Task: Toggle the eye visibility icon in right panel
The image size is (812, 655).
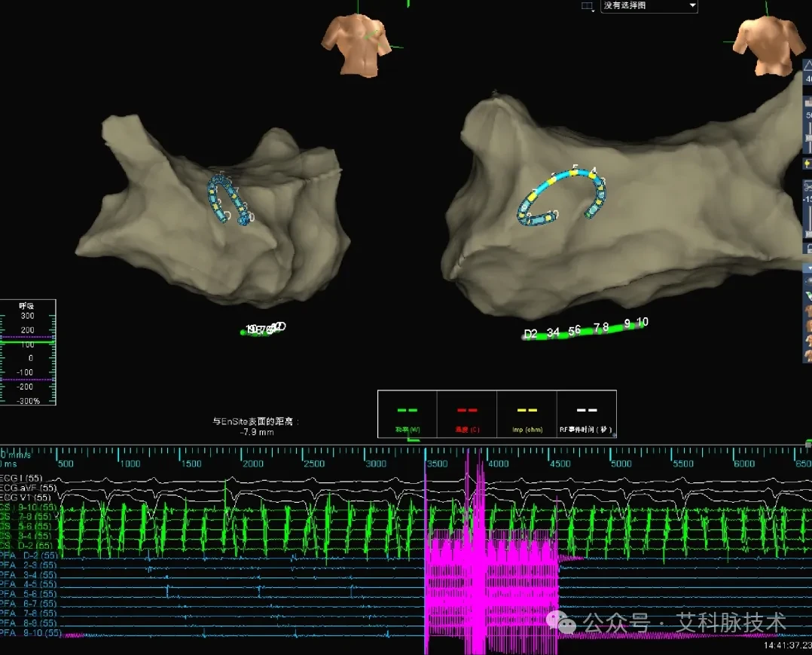Action: pos(808,281)
